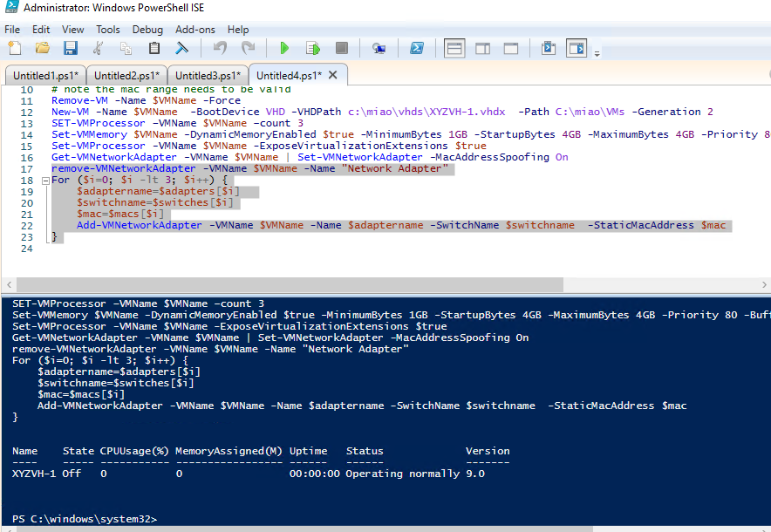Open the File menu
The width and height of the screenshot is (771, 532).
coord(12,30)
